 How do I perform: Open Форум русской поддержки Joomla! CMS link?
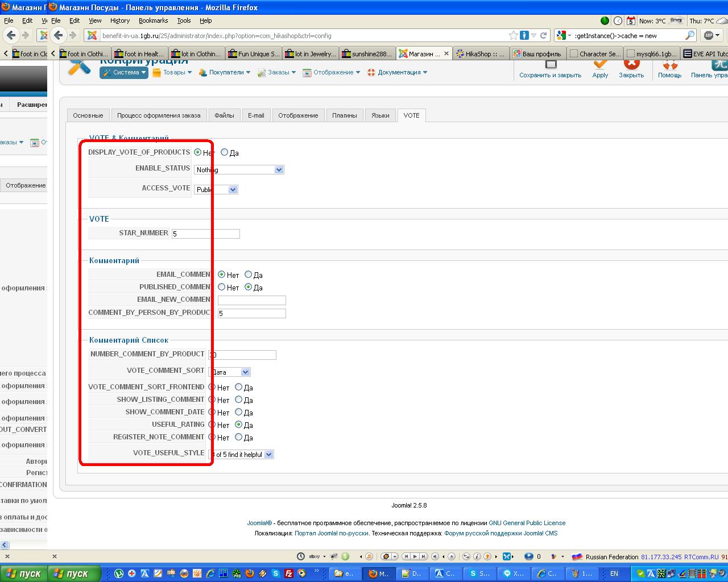click(501, 533)
